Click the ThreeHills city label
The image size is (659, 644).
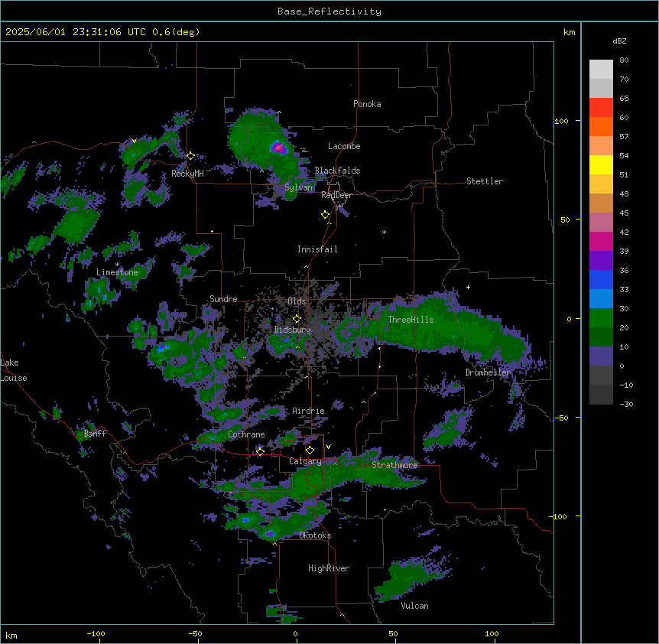pyautogui.click(x=411, y=320)
